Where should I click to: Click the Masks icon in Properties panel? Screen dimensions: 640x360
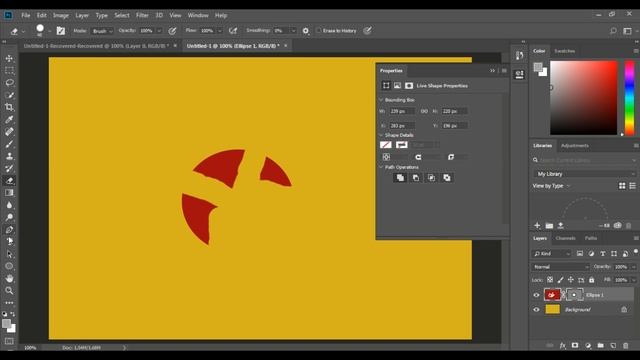click(x=409, y=86)
